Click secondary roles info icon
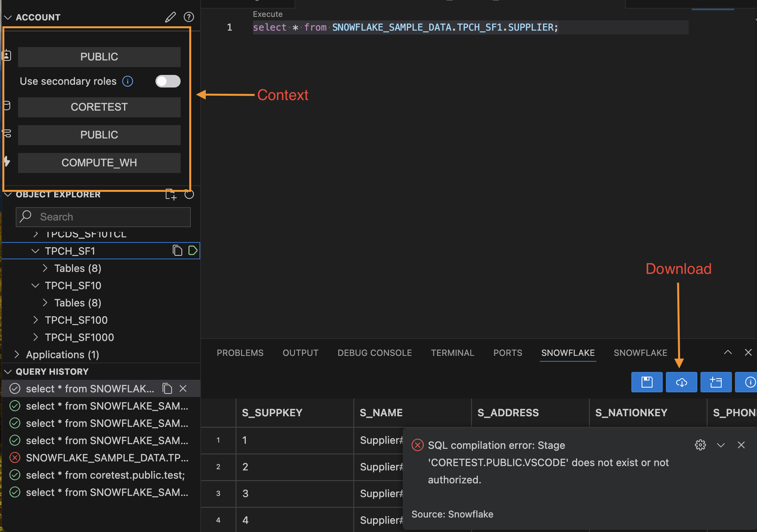 128,81
